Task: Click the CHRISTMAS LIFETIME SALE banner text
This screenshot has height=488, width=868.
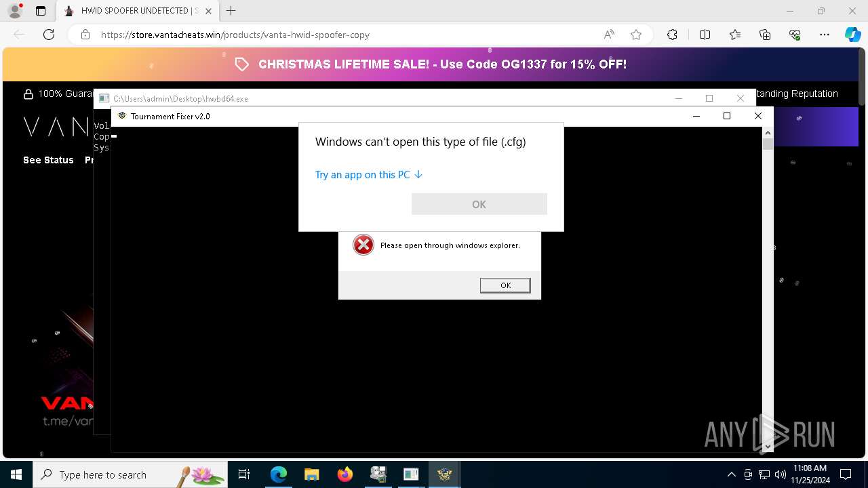Action: click(442, 64)
